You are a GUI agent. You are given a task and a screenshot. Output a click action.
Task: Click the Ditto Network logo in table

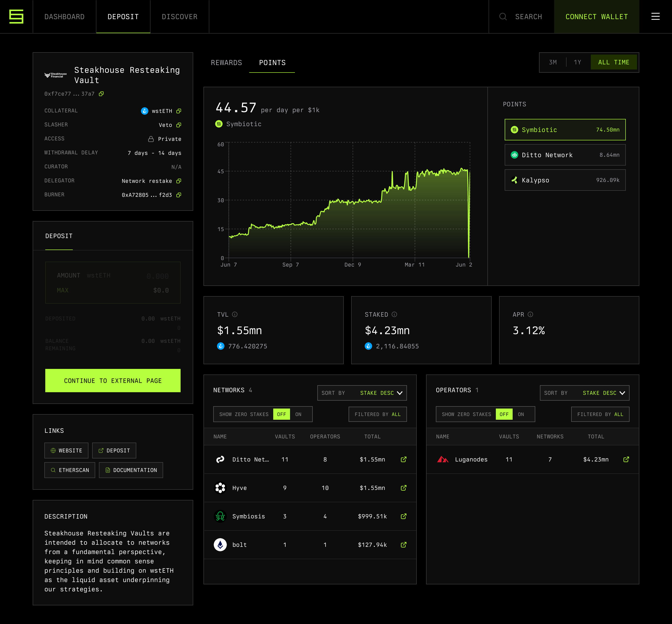(x=220, y=459)
